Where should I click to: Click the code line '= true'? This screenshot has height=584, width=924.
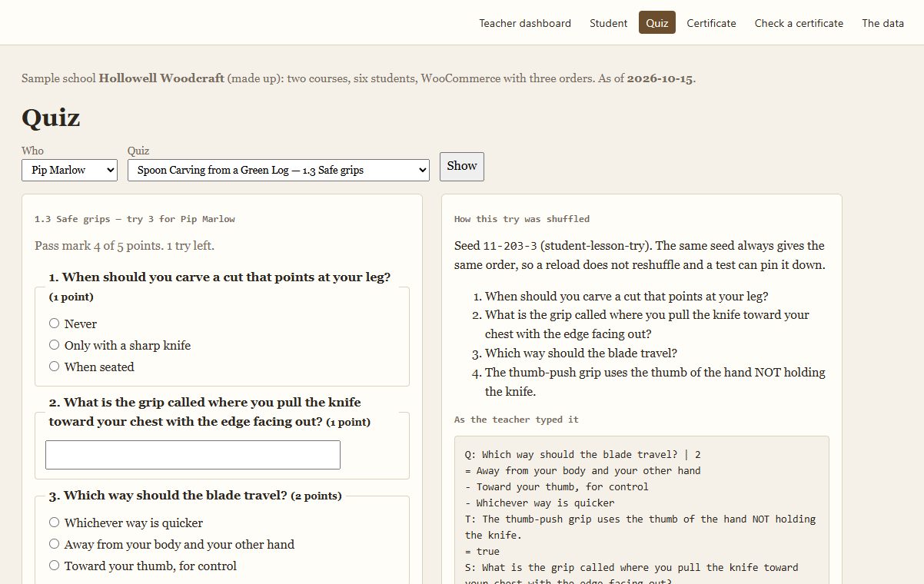coord(482,551)
